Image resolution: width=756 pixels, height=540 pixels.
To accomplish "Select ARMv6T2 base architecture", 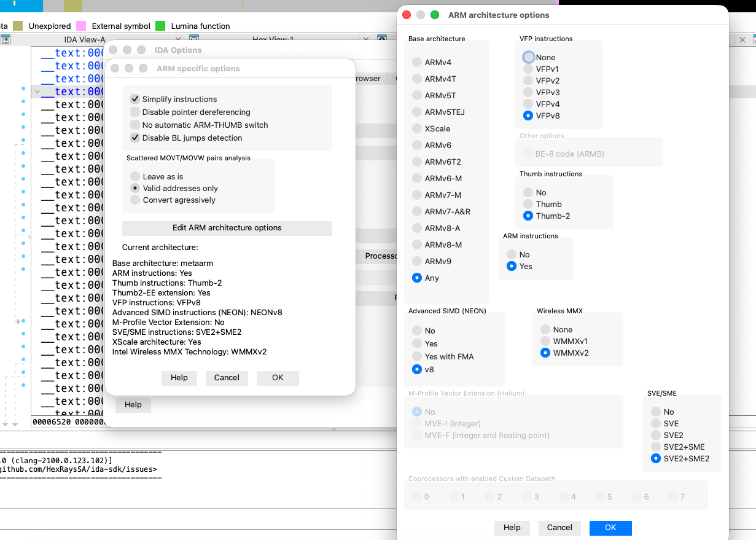I will point(417,162).
